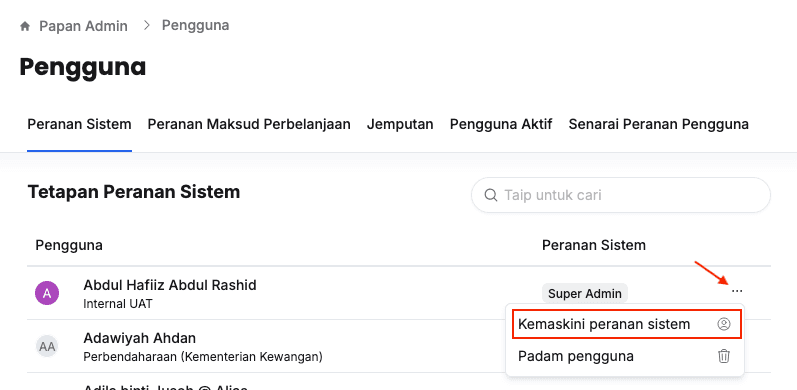The height and width of the screenshot is (390, 797).
Task: Click the user icon beside Kemaskini peranan sistem
Action: click(x=723, y=324)
